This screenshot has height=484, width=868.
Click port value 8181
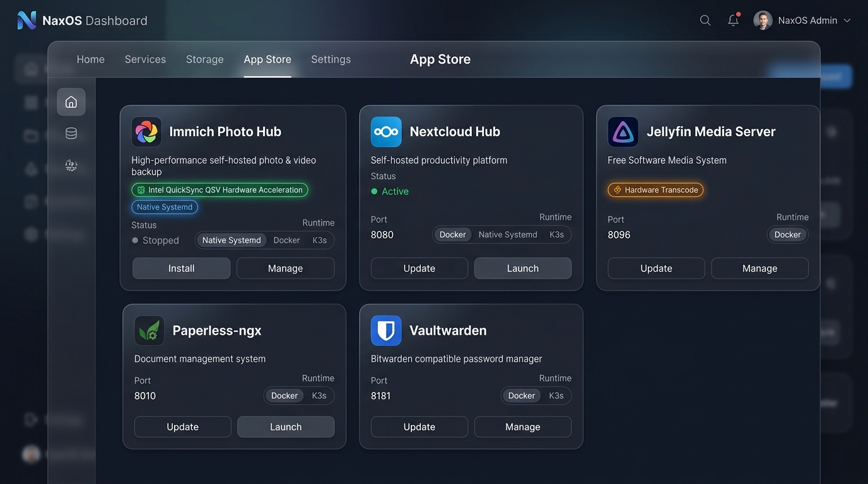(x=381, y=396)
